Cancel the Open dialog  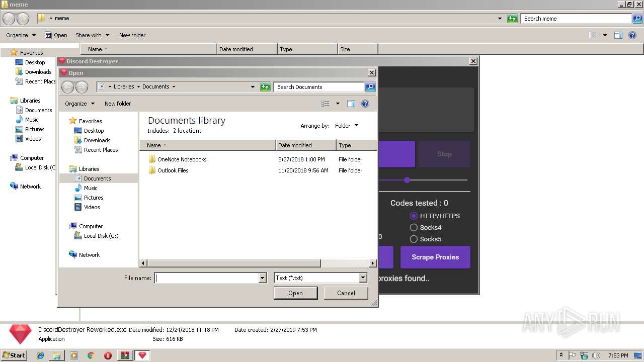pos(346,293)
